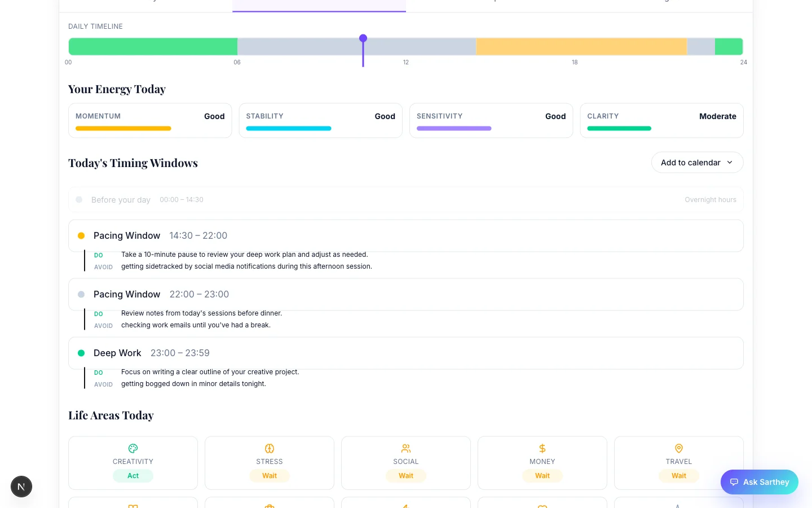The image size is (812, 508).
Task: Expand the Pacing Window 14:30 – 22:00 entry
Action: 405,235
